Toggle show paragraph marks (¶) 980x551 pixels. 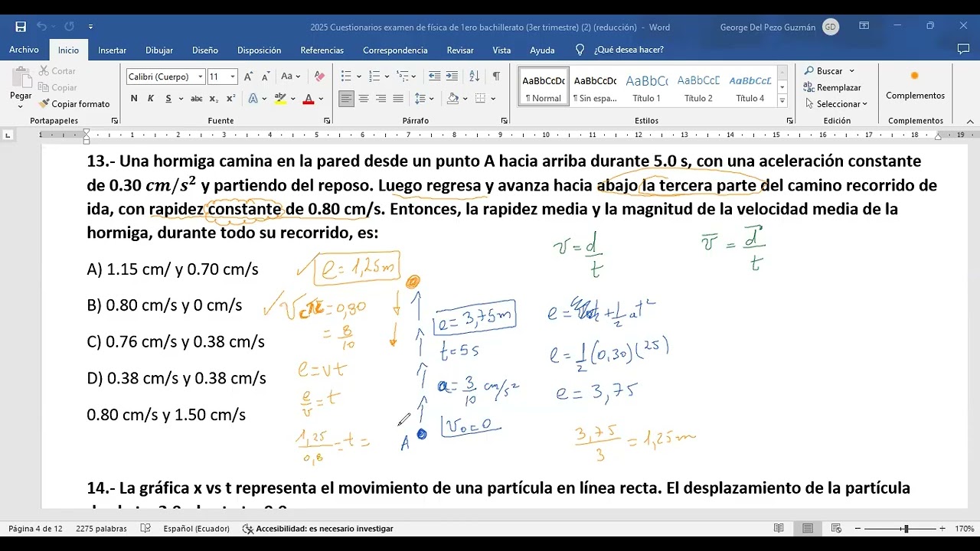pos(496,77)
